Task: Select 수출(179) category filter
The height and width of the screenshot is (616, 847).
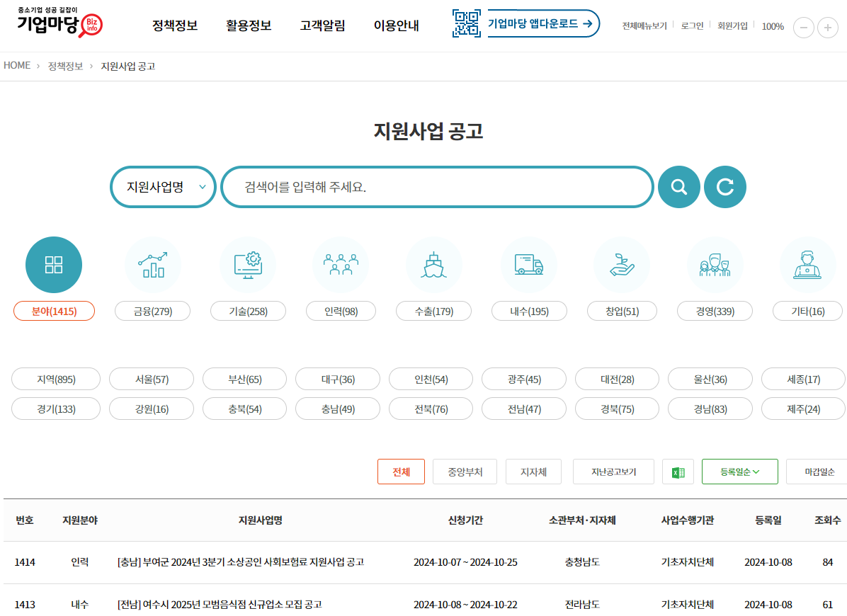Action: click(x=433, y=311)
